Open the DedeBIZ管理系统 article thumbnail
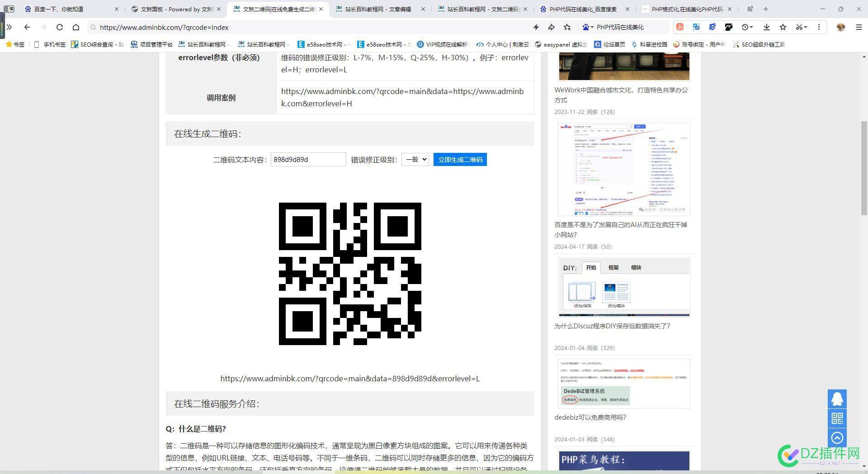This screenshot has width=868, height=474. tap(624, 384)
